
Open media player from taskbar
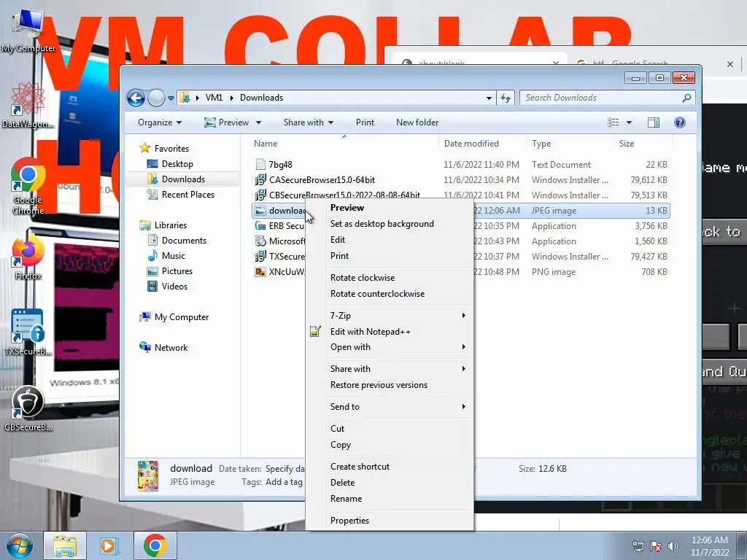click(x=109, y=545)
